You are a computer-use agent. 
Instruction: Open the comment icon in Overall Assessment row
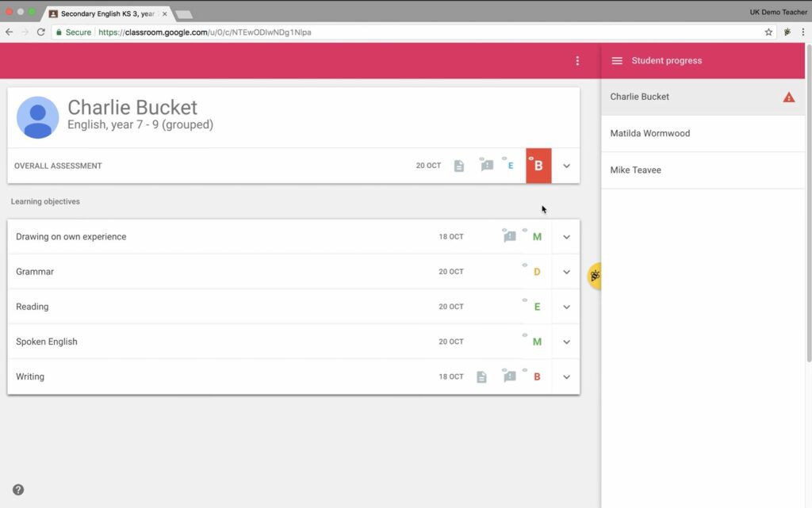click(x=487, y=165)
